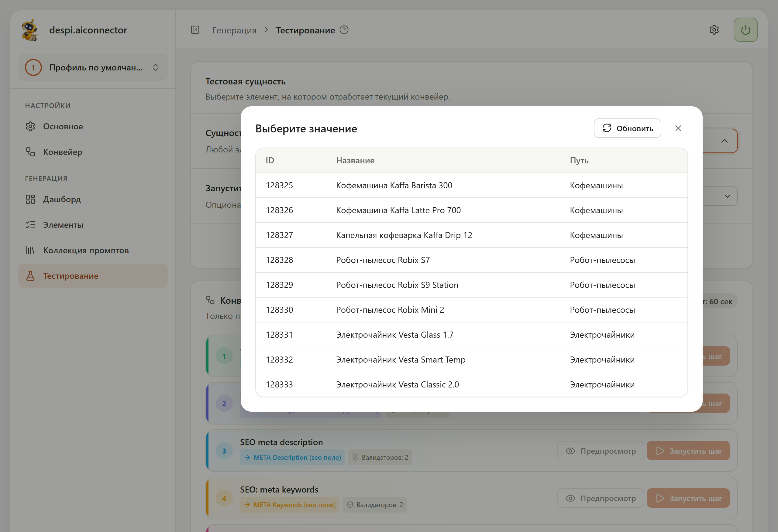Click the robot logo of despi.aiconnector
Image resolution: width=778 pixels, height=532 pixels.
[30, 30]
